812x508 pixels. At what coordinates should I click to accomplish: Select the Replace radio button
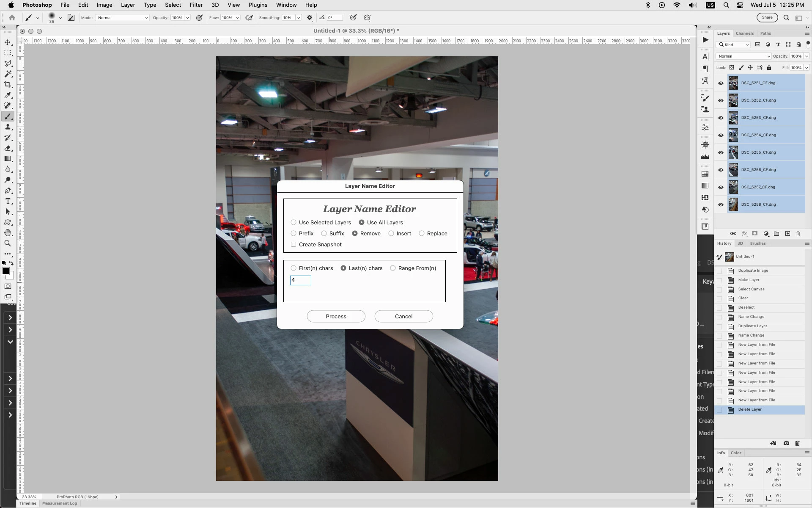(x=422, y=234)
